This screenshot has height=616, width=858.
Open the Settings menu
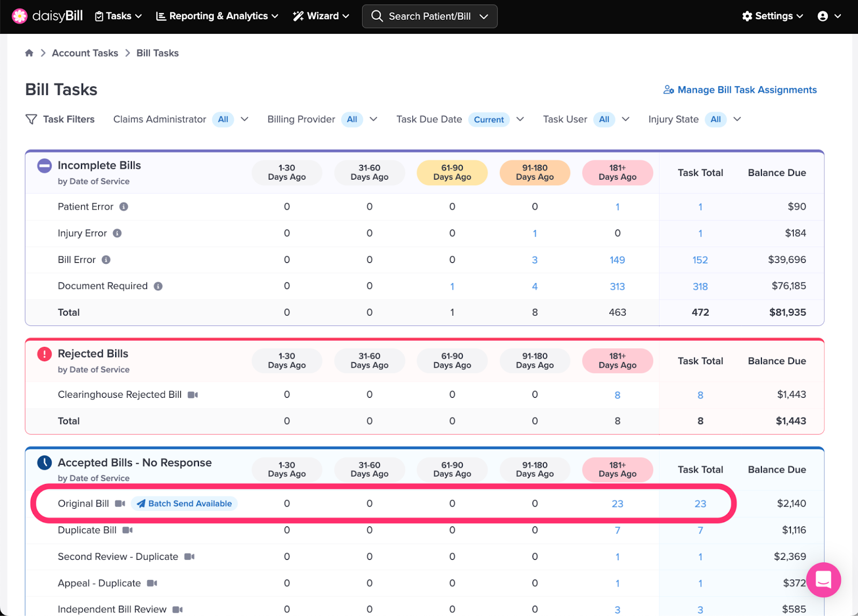772,16
